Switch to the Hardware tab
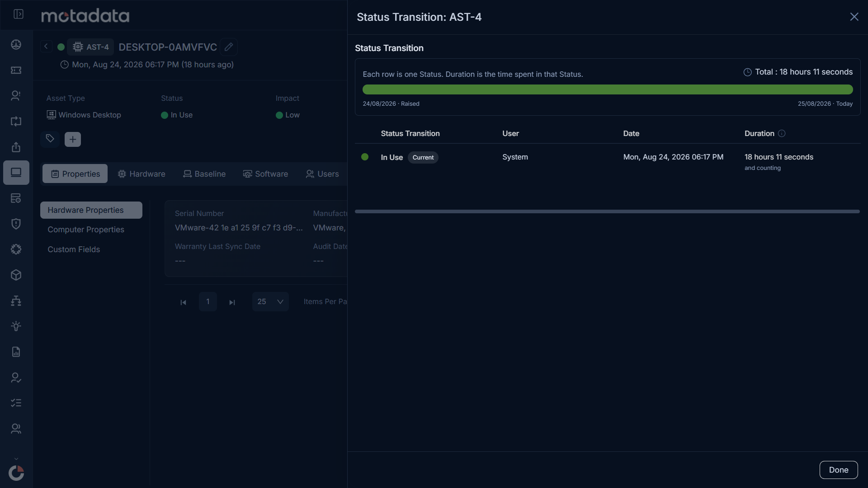The image size is (868, 488). [x=142, y=174]
